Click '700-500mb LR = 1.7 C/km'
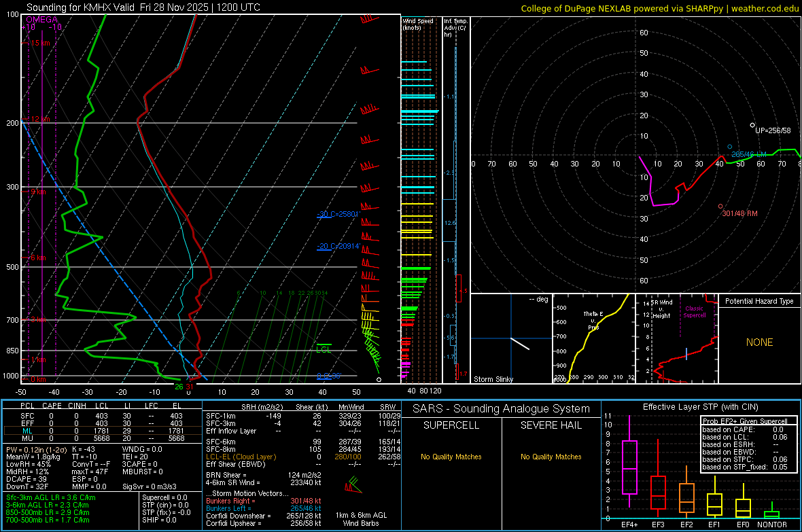The image size is (802, 532). pyautogui.click(x=48, y=520)
